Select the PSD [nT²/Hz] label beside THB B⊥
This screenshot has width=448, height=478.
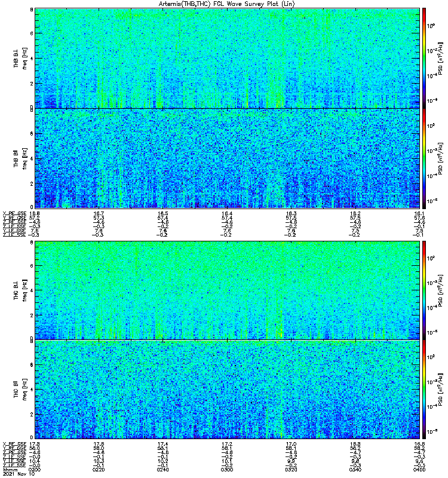440,58
